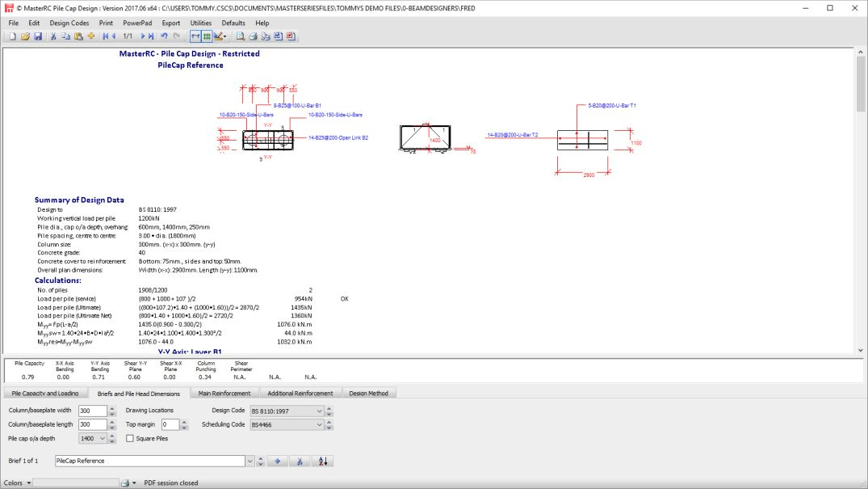Click the printer icon in the toolbar
The height and width of the screenshot is (489, 868).
click(x=253, y=36)
